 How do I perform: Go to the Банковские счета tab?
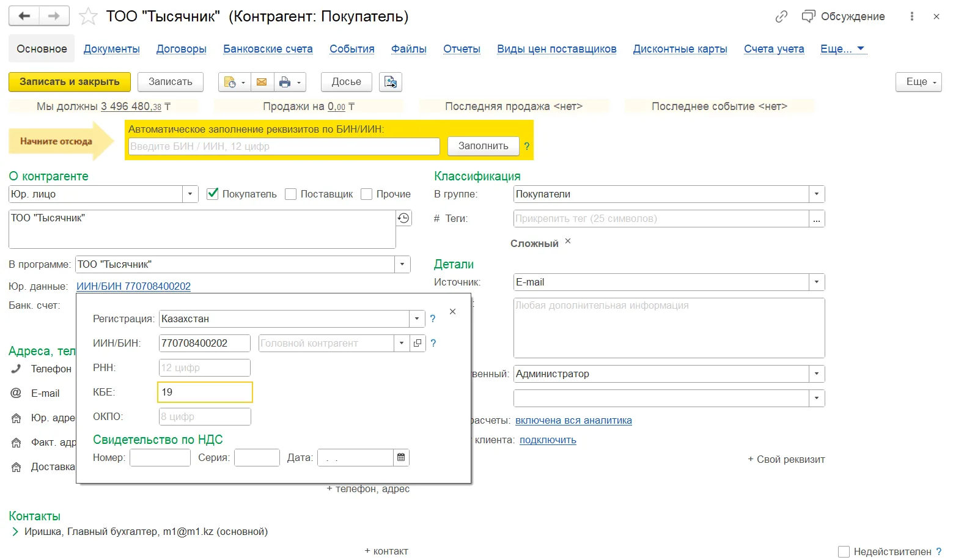pos(268,49)
